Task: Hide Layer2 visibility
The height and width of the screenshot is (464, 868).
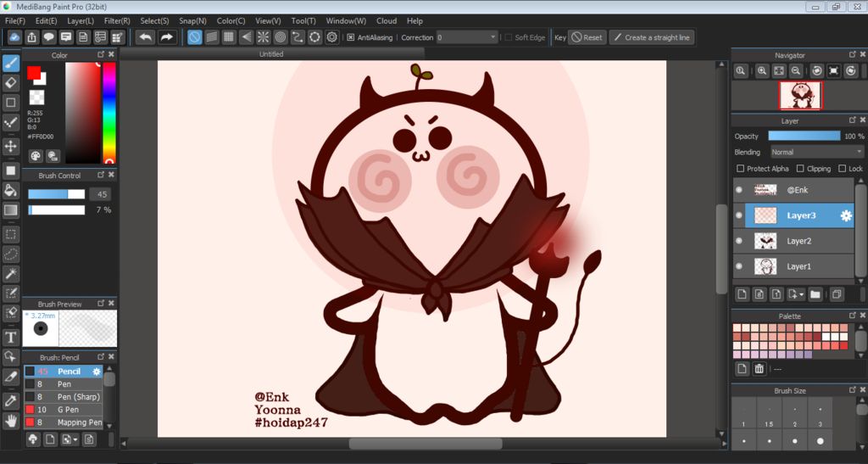Action: pos(738,241)
